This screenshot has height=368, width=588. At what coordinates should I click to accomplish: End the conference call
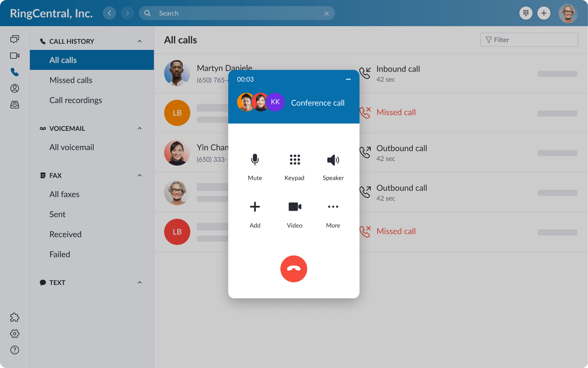(293, 269)
